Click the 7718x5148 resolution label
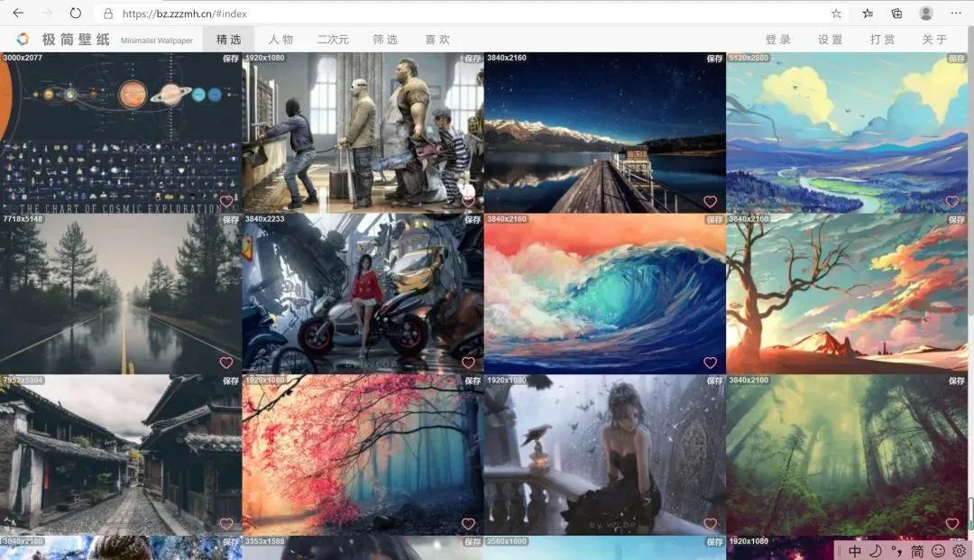Screen dimensions: 974x560 [x=23, y=219]
